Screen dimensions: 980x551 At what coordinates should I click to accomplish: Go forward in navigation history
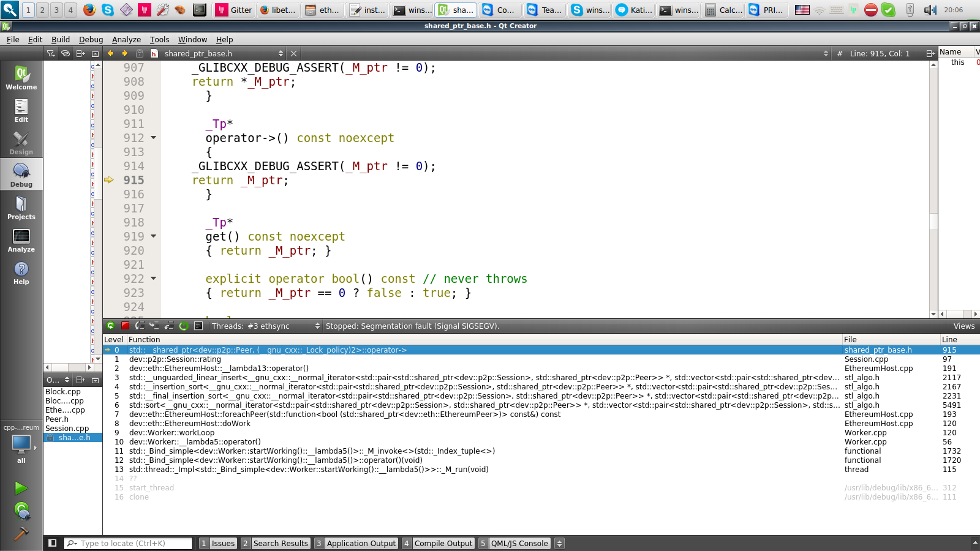pyautogui.click(x=125, y=53)
